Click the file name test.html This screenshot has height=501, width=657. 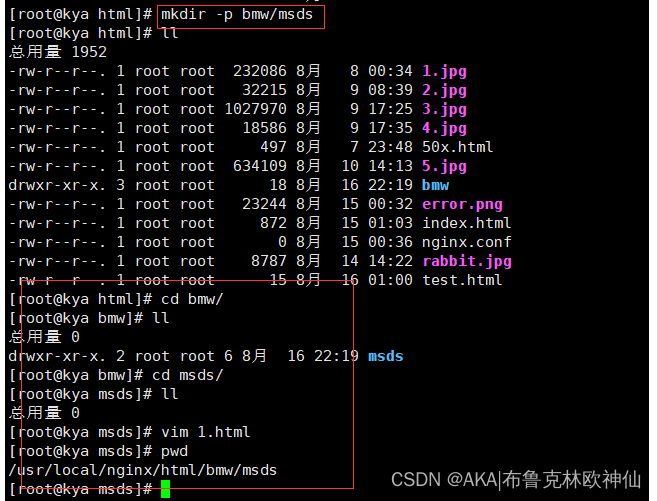pyautogui.click(x=462, y=280)
